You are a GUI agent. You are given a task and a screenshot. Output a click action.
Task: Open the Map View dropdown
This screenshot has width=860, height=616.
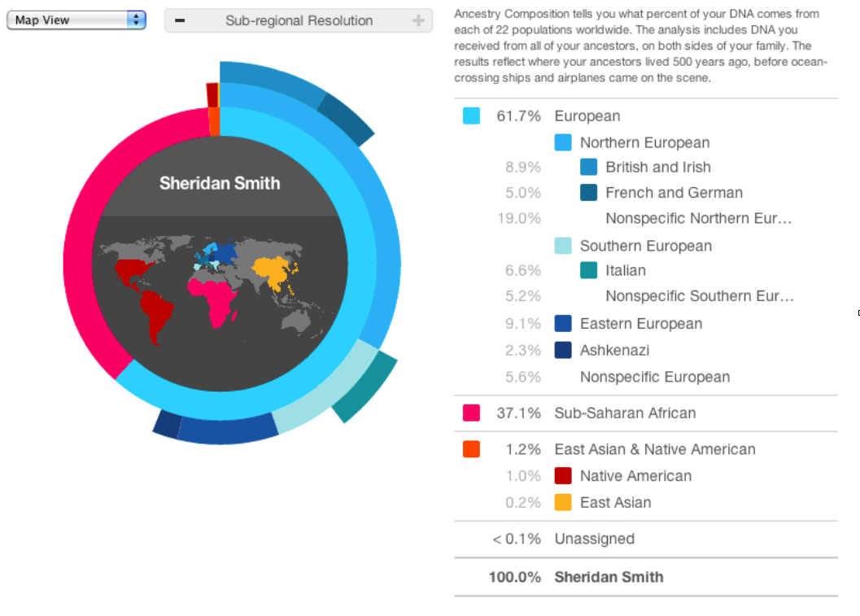pos(76,20)
